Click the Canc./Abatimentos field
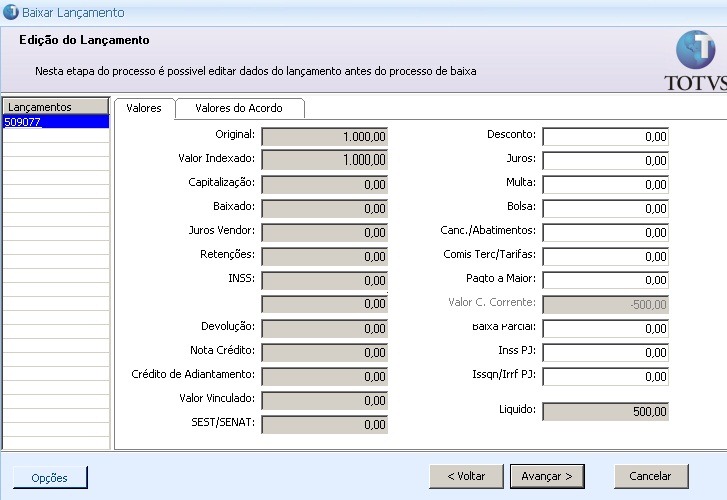 click(606, 232)
